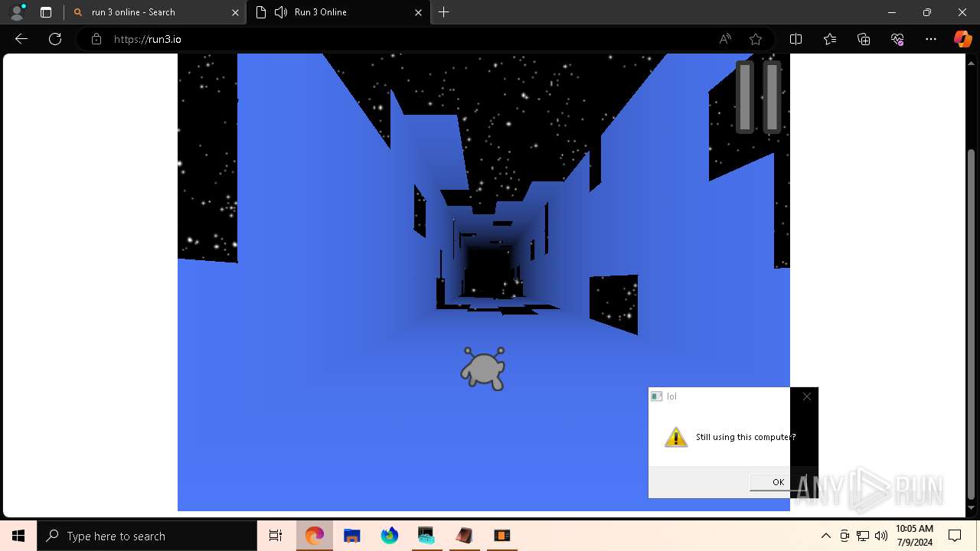View site information lock icon
This screenshot has height=551, width=980.
[96, 39]
